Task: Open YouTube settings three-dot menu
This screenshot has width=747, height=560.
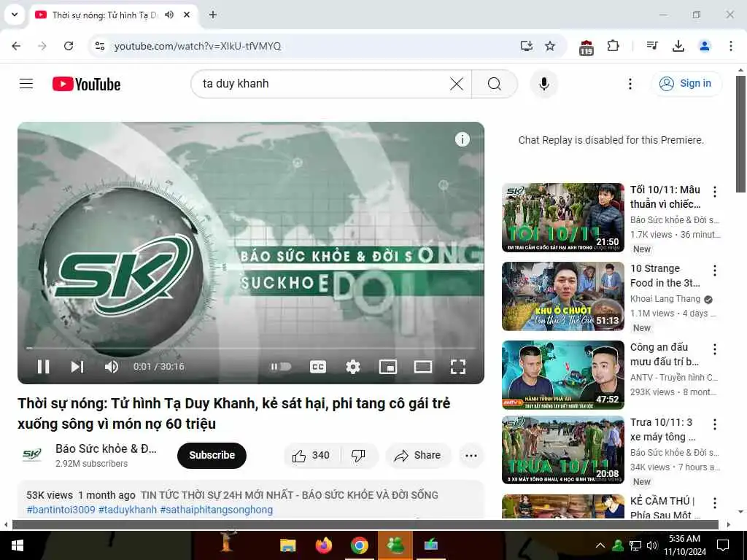Action: pyautogui.click(x=630, y=85)
